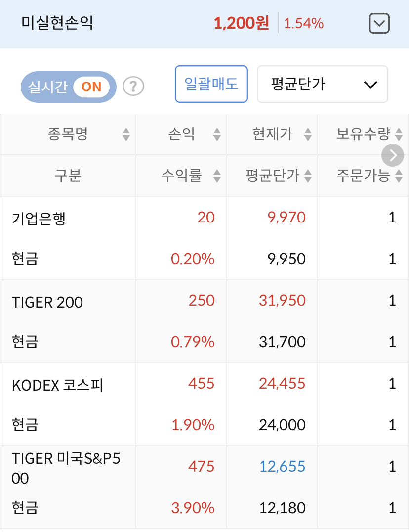Viewport: 409px width, 532px height.
Task: Sort by 현재가 column arrows
Action: 308,134
